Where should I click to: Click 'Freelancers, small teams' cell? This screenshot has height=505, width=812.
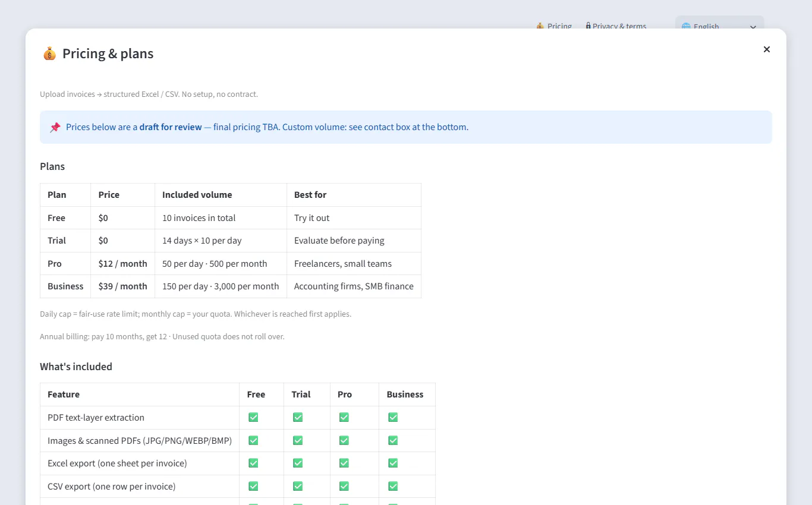click(354, 263)
